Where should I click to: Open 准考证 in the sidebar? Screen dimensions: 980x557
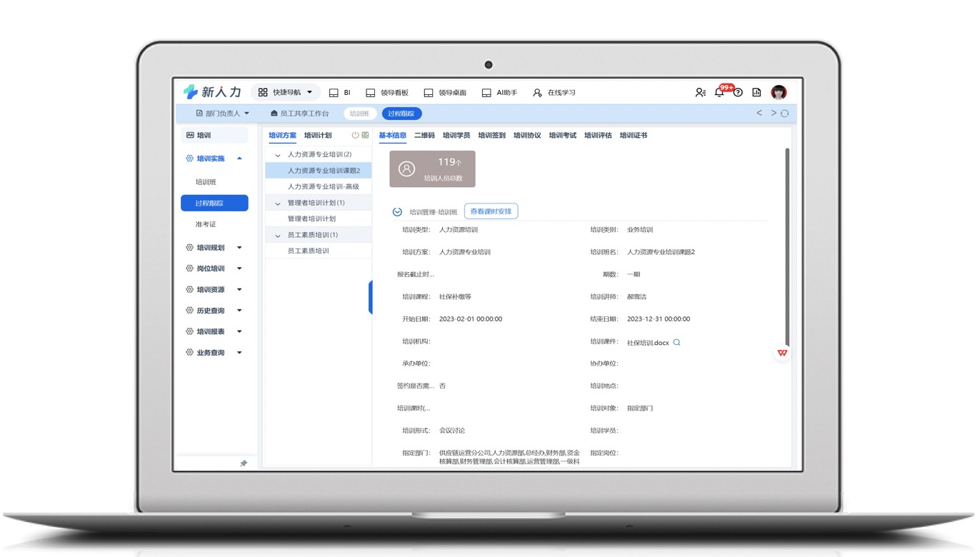(x=206, y=224)
